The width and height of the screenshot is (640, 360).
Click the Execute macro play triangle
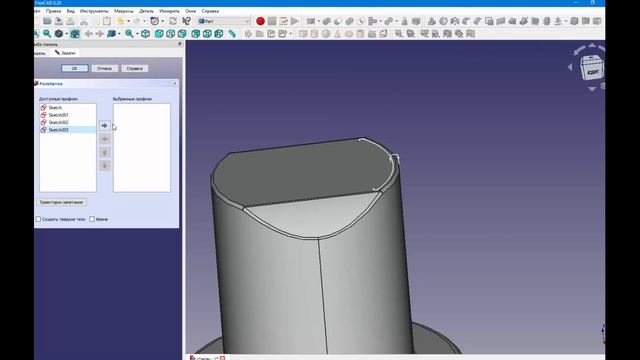(x=295, y=21)
